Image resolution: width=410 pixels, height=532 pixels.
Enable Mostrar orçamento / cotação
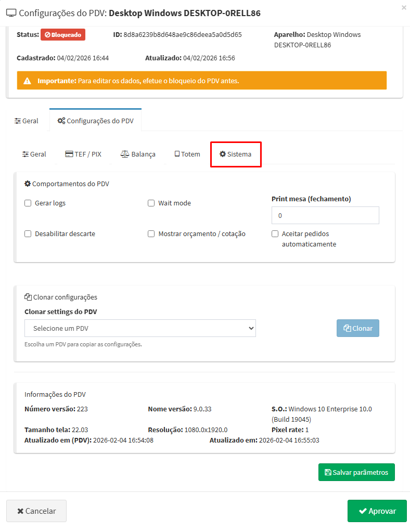151,234
